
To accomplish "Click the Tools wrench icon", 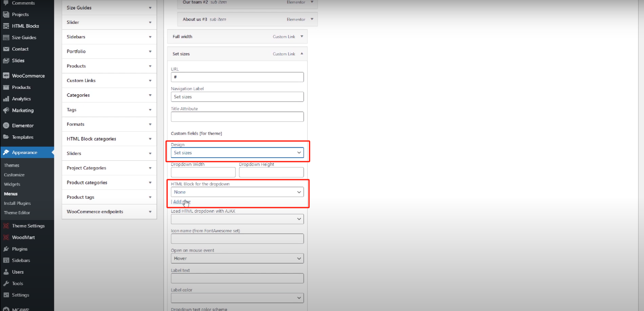I will coord(6,283).
